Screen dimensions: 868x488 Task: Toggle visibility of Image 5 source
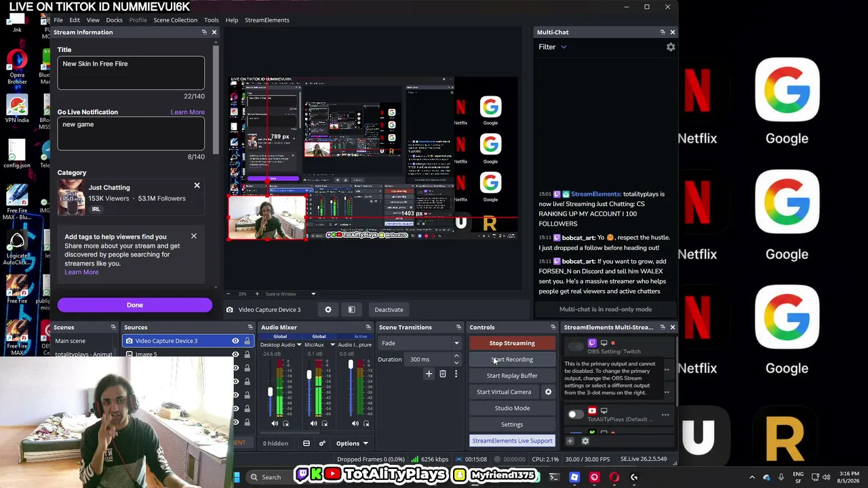235,354
